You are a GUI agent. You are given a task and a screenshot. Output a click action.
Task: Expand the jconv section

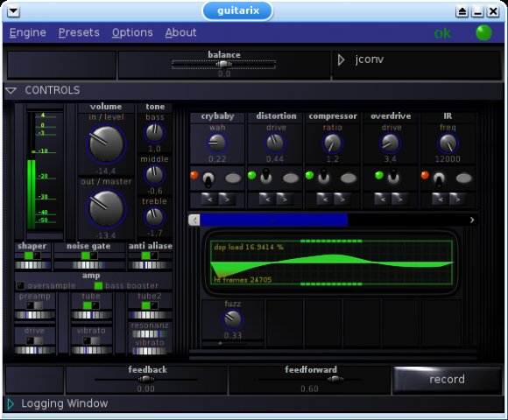[x=341, y=59]
